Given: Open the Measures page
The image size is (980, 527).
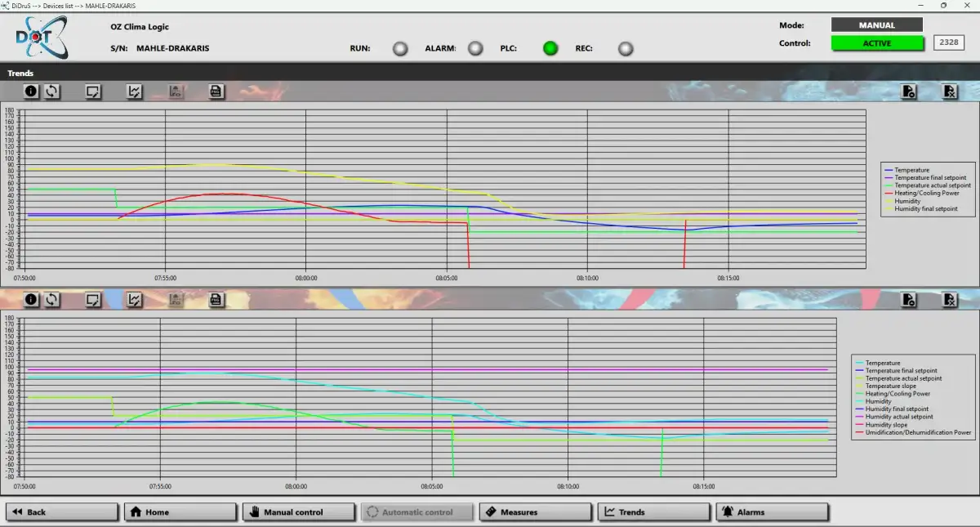Looking at the screenshot, I should 535,512.
